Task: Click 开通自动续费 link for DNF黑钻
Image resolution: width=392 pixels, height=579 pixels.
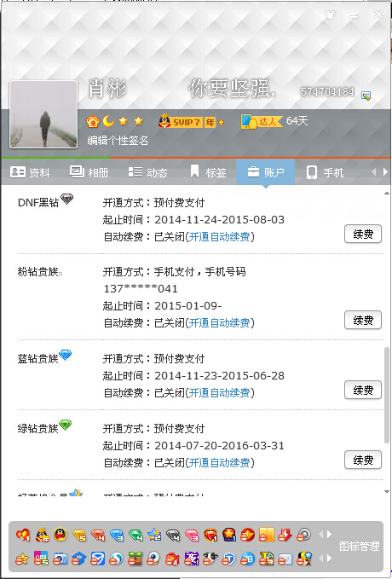Action: point(219,237)
